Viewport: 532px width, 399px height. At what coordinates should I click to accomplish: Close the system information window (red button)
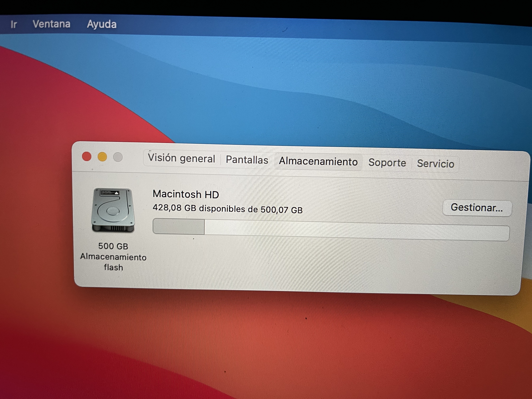click(87, 157)
